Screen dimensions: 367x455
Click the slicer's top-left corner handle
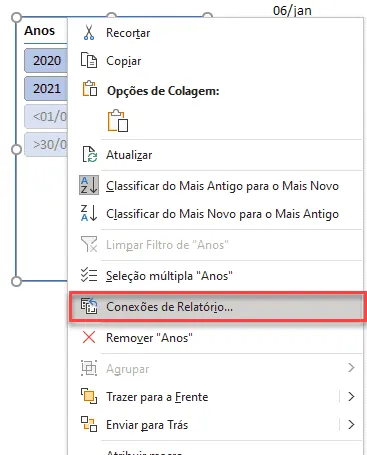pyautogui.click(x=16, y=17)
